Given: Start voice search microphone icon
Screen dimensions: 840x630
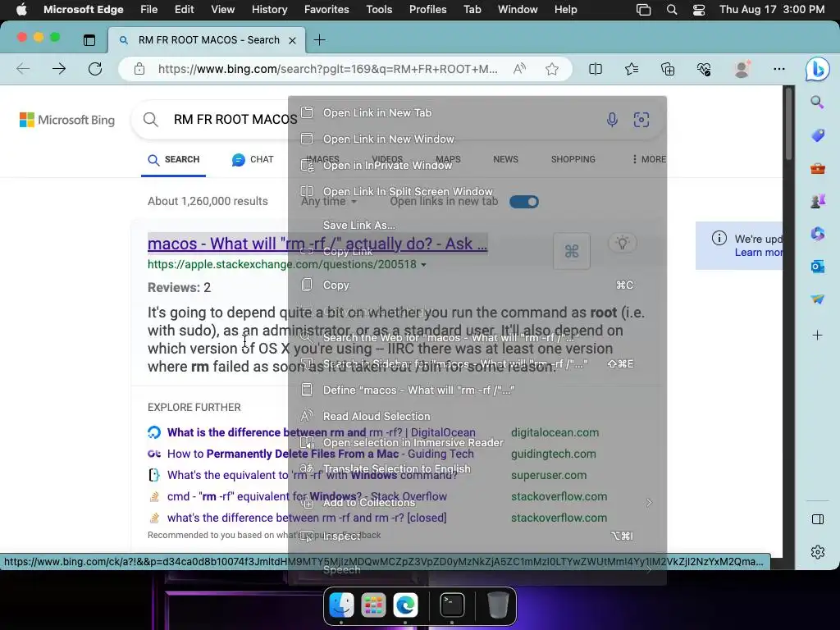Looking at the screenshot, I should tap(612, 120).
